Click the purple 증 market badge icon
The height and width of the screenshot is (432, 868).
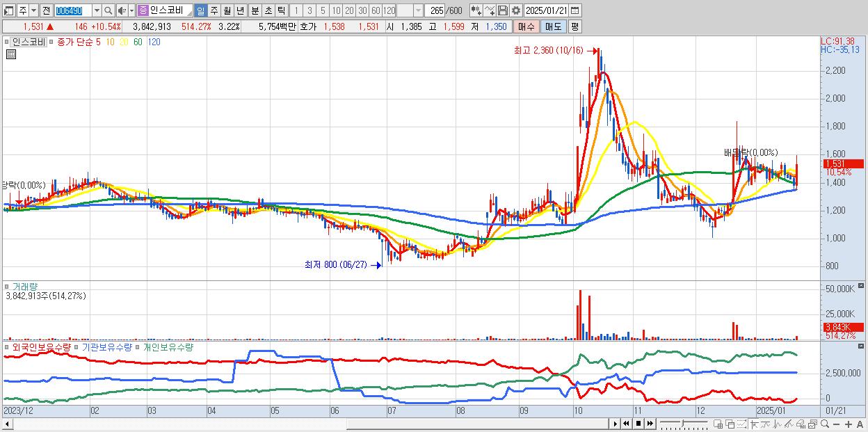tap(143, 10)
